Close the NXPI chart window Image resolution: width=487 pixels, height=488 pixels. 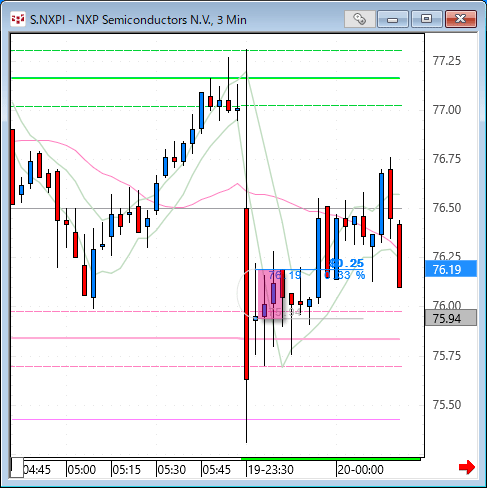click(461, 19)
